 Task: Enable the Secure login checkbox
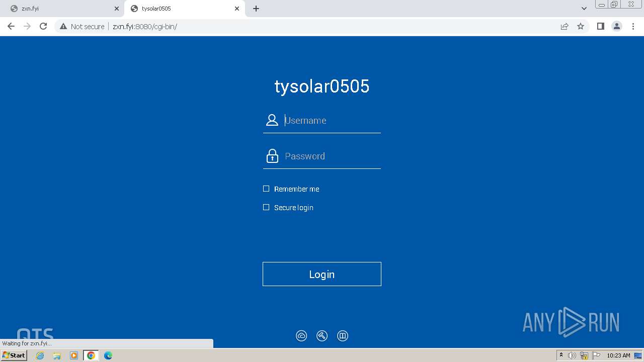click(266, 207)
